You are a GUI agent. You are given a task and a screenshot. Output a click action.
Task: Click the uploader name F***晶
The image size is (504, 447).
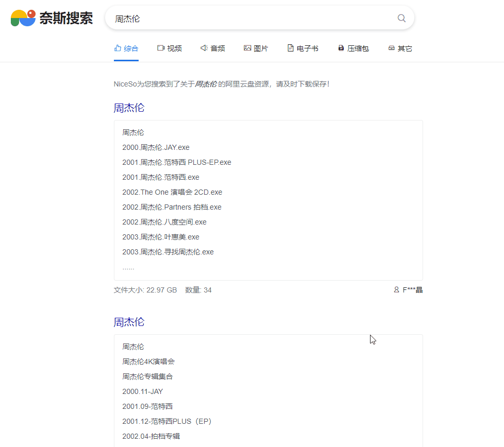[413, 290]
